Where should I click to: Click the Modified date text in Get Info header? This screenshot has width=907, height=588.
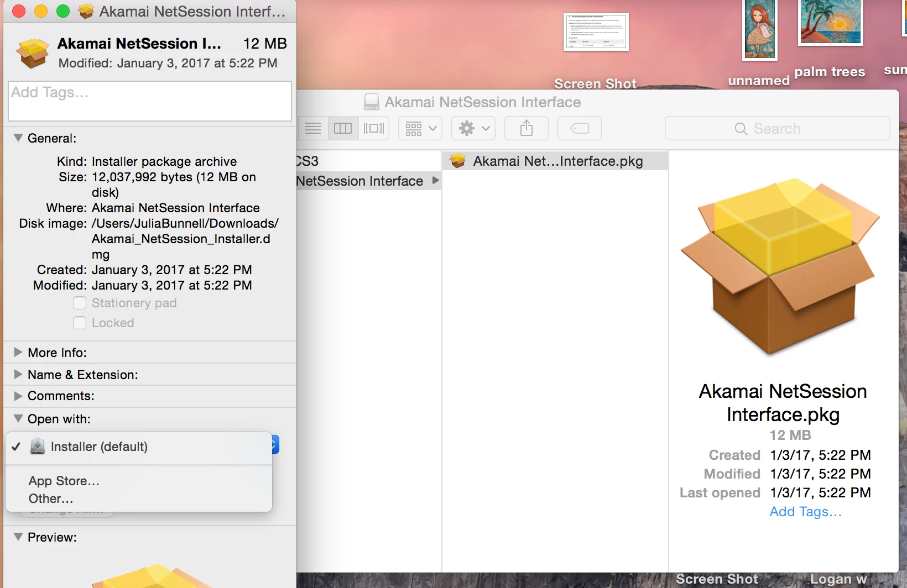[x=168, y=63]
